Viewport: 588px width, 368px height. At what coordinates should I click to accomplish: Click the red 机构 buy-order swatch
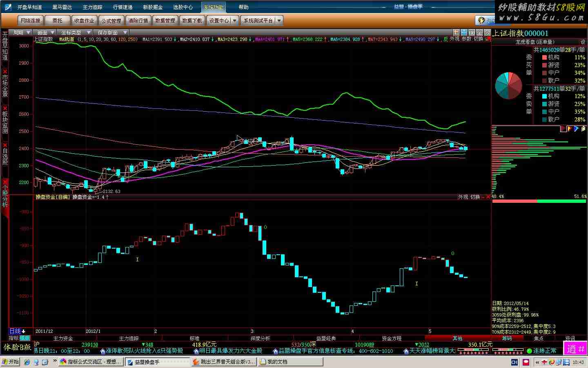click(x=544, y=58)
